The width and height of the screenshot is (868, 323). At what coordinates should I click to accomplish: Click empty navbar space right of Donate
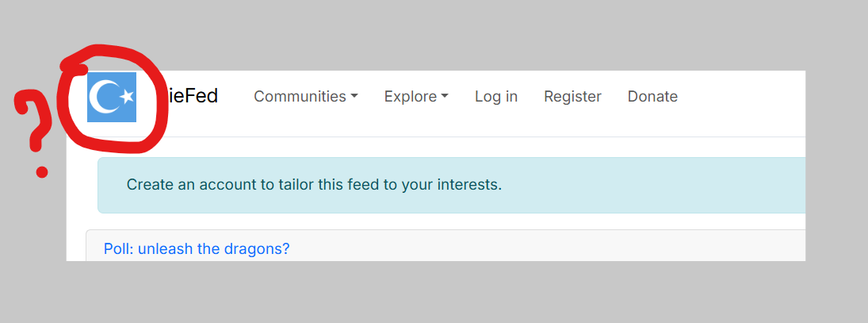(745, 97)
